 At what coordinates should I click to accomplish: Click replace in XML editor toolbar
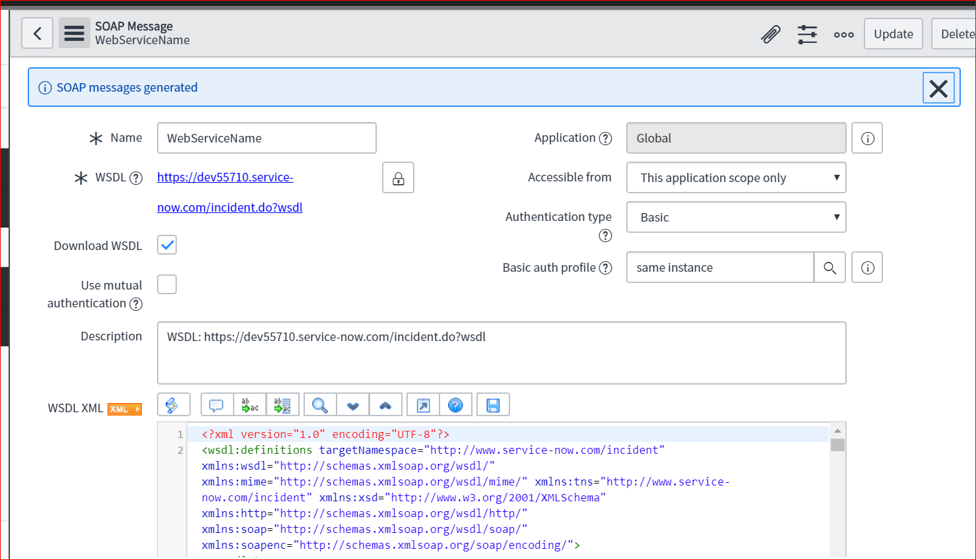tap(250, 405)
